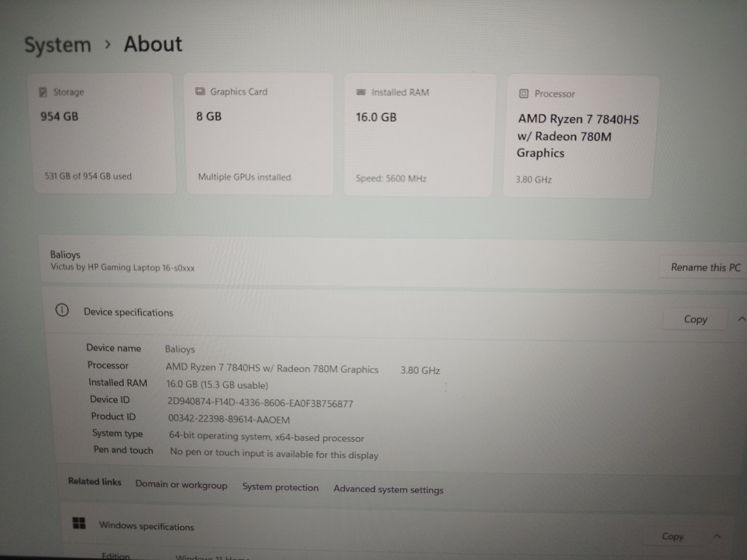Click the Related links label
747x560 pixels.
(x=94, y=482)
